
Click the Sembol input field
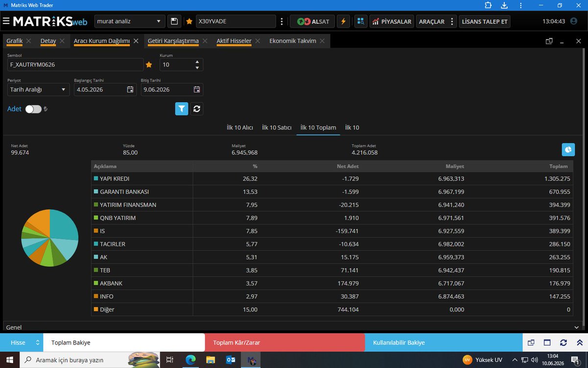[x=75, y=64]
